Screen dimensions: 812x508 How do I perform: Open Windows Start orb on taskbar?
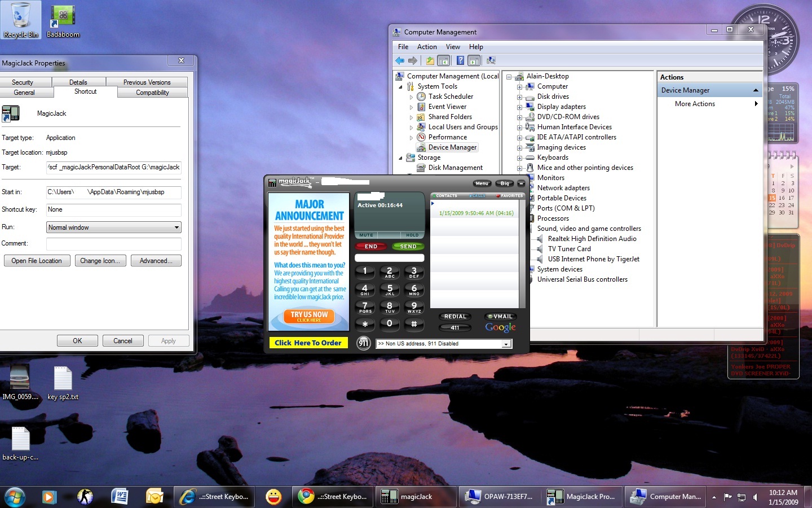click(15, 496)
